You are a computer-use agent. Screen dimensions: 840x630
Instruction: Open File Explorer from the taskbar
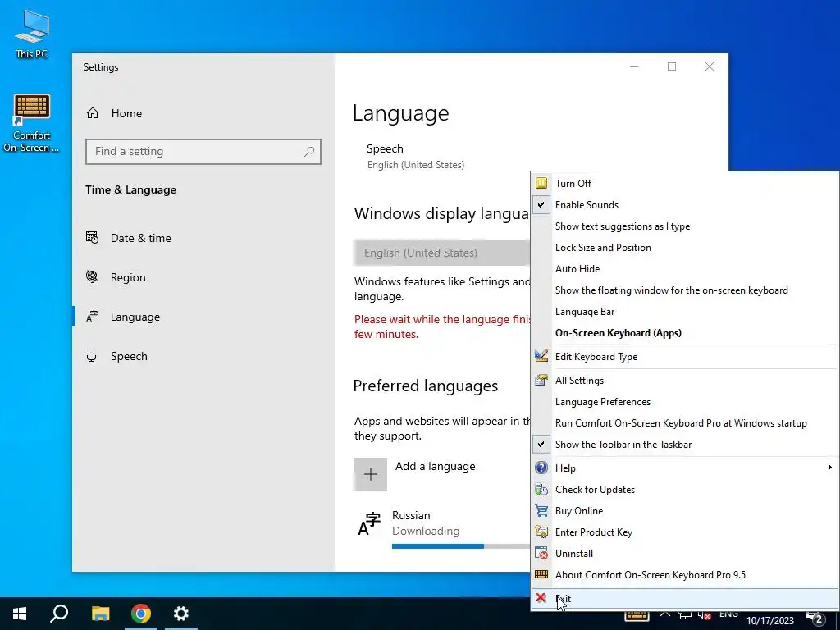point(100,614)
